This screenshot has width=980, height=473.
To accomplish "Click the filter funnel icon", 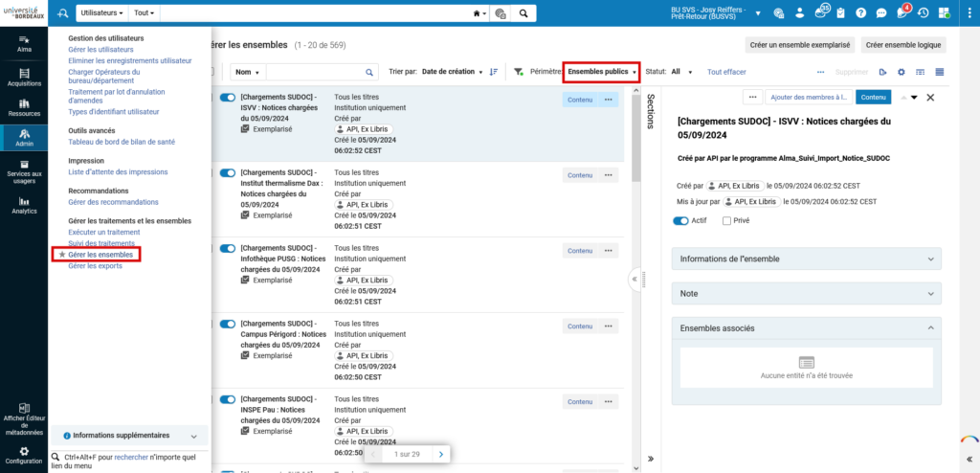I will coord(519,72).
